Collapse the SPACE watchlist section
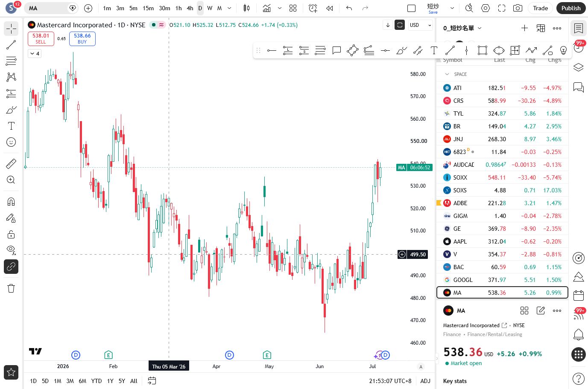588x389 pixels. click(x=447, y=74)
